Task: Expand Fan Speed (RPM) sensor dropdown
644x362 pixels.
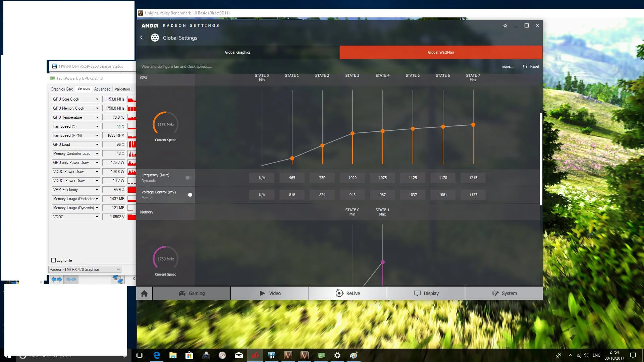Action: 97,135
